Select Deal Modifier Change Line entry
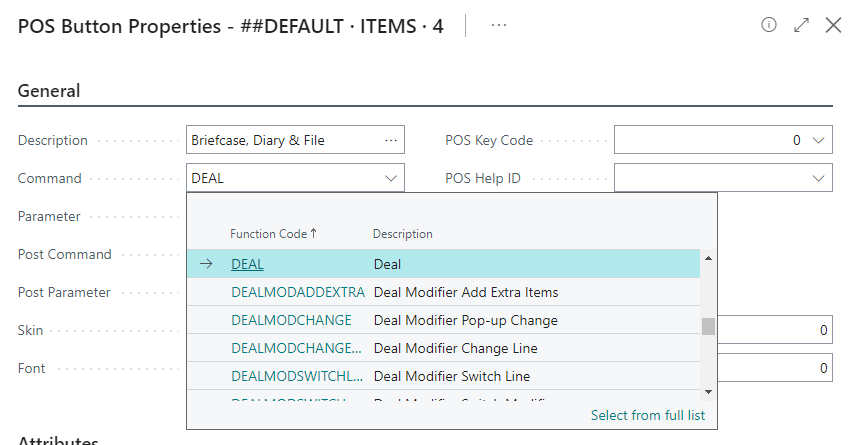850x445 pixels. 455,348
